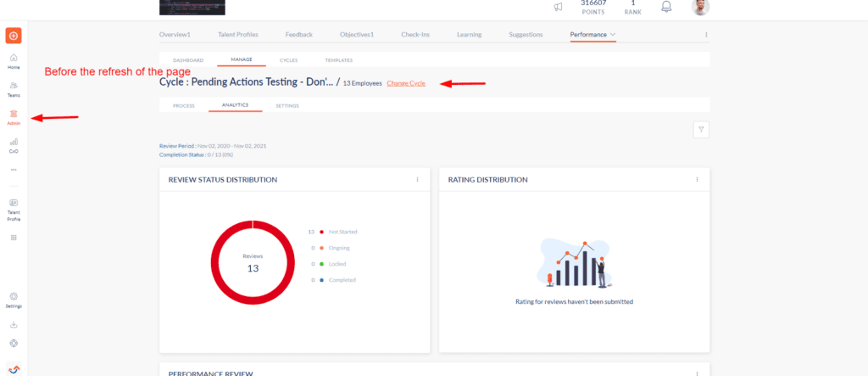Click the Completion Status text
Screen dimensions: 868x376
coord(196,154)
